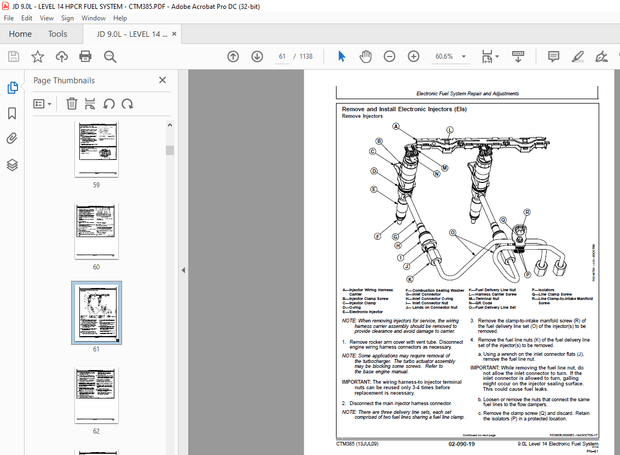Rotate page clockwise

pyautogui.click(x=127, y=104)
